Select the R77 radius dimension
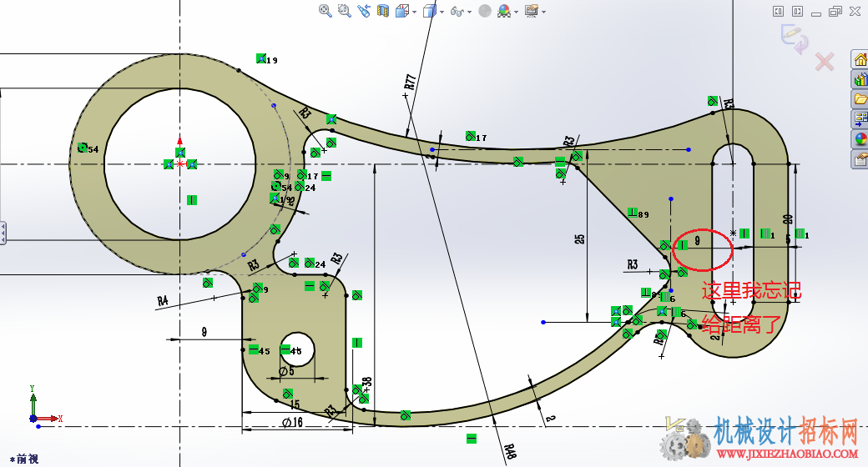The image size is (868, 467). point(410,83)
